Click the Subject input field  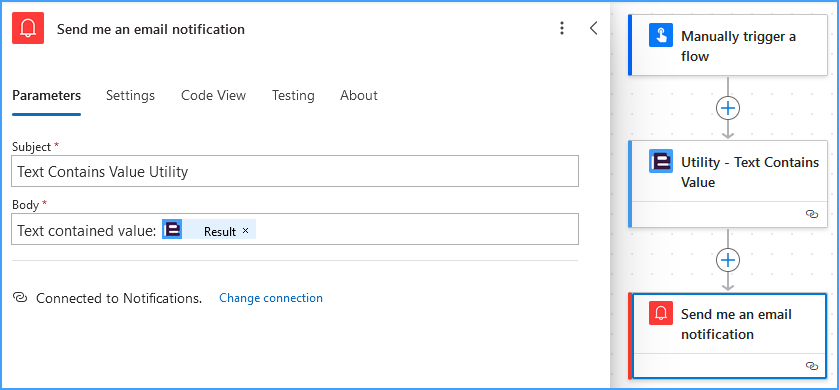[x=295, y=171]
